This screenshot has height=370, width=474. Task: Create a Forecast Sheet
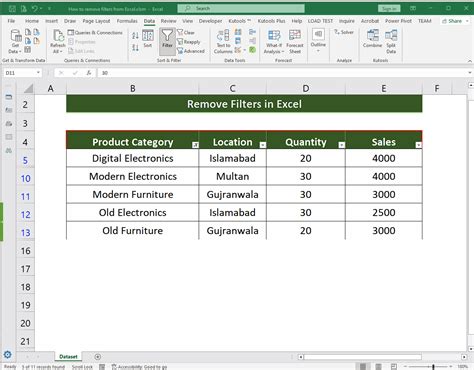pos(295,41)
